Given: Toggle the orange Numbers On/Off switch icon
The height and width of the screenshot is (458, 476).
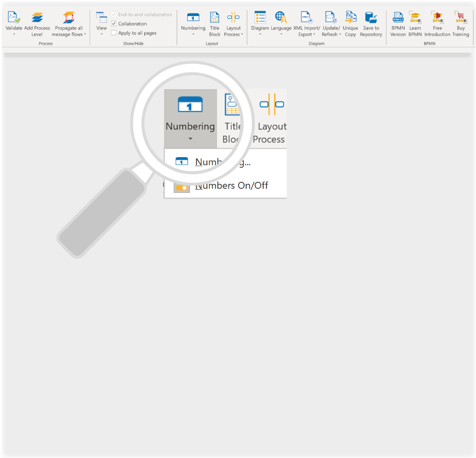Looking at the screenshot, I should tap(182, 188).
